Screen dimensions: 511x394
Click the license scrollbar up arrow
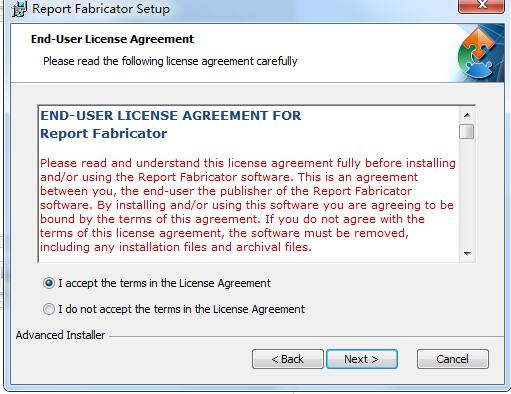coord(467,115)
